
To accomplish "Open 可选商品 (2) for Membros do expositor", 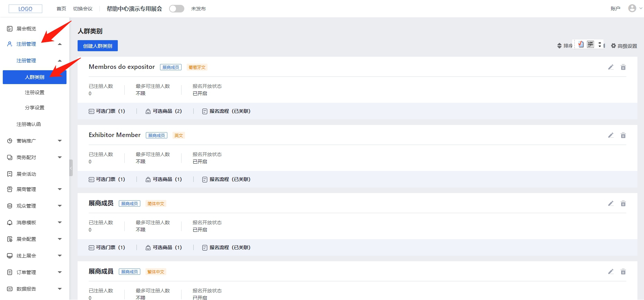I will coord(164,111).
